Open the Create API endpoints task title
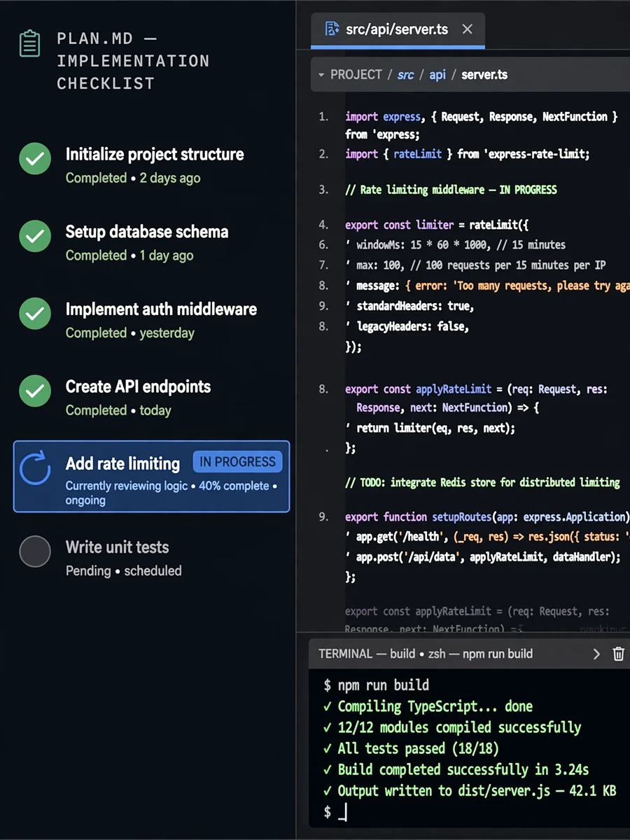Screen dimensions: 630x840 (138, 386)
